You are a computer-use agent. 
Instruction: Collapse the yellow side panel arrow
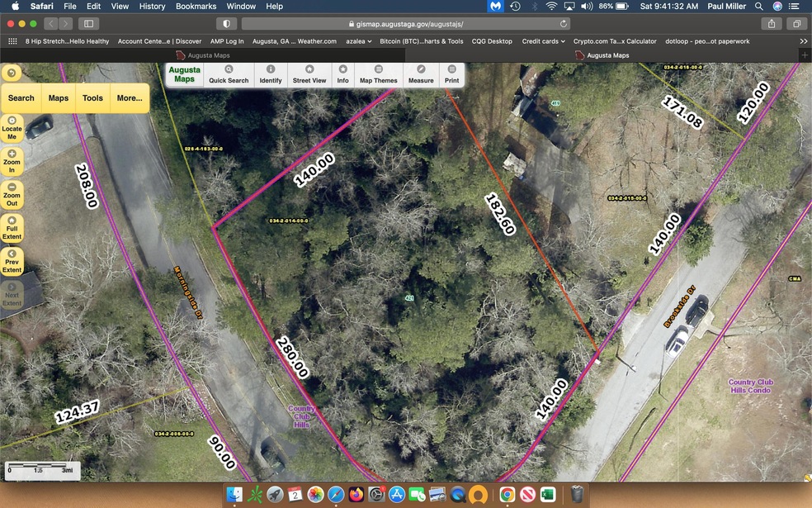[12, 73]
